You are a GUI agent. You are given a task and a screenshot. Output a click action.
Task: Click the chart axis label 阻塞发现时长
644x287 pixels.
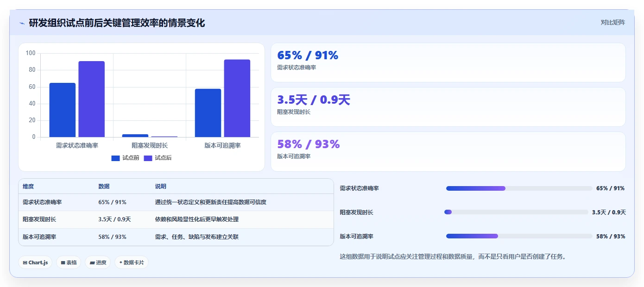coord(150,145)
